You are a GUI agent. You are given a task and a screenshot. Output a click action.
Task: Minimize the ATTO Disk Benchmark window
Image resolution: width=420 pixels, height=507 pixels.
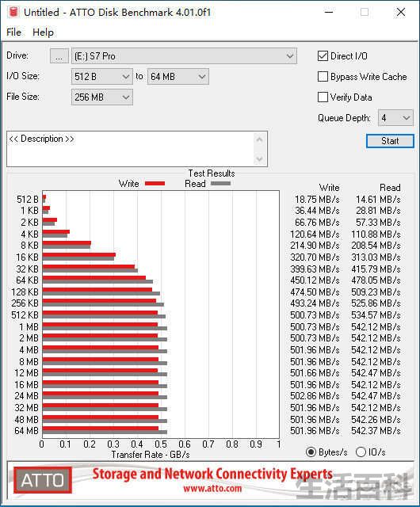coord(329,13)
